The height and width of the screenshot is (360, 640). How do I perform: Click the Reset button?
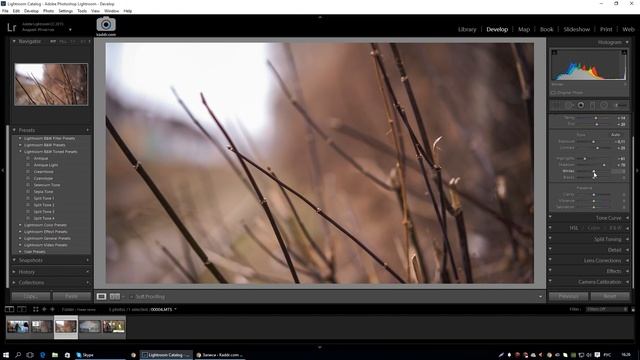(x=610, y=296)
